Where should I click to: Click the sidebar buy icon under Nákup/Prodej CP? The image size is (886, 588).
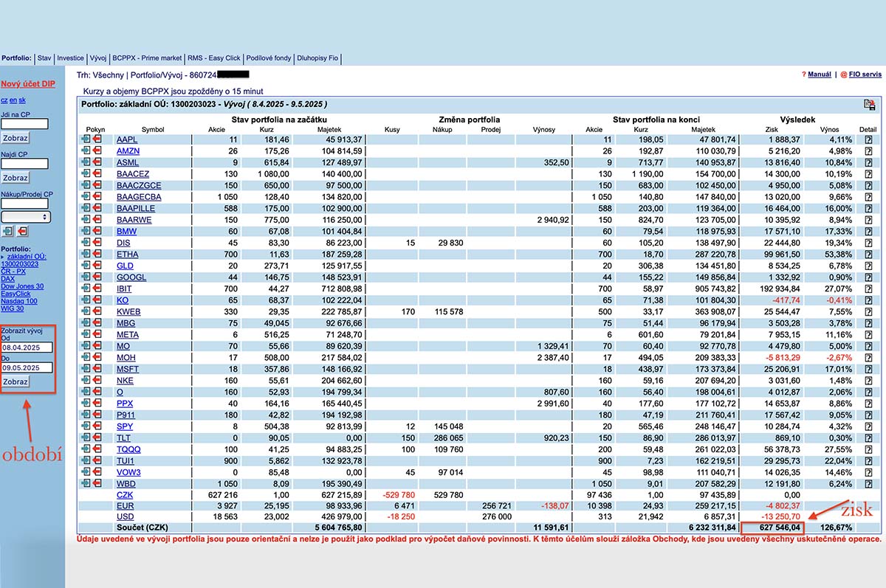(x=7, y=231)
